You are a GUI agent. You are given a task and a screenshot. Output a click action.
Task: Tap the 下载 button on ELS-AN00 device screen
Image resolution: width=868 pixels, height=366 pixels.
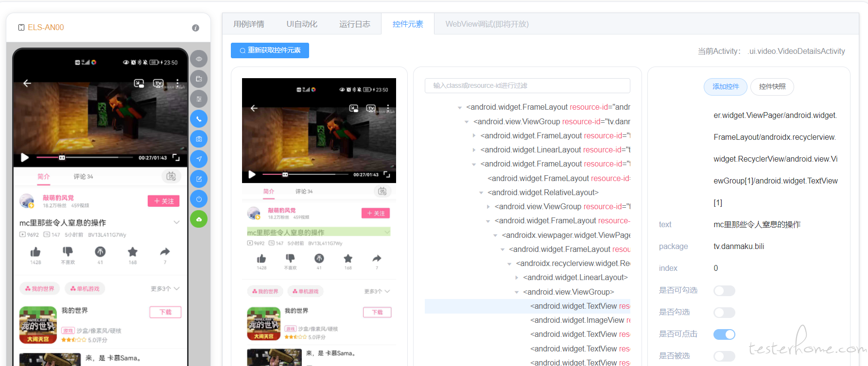coord(166,312)
